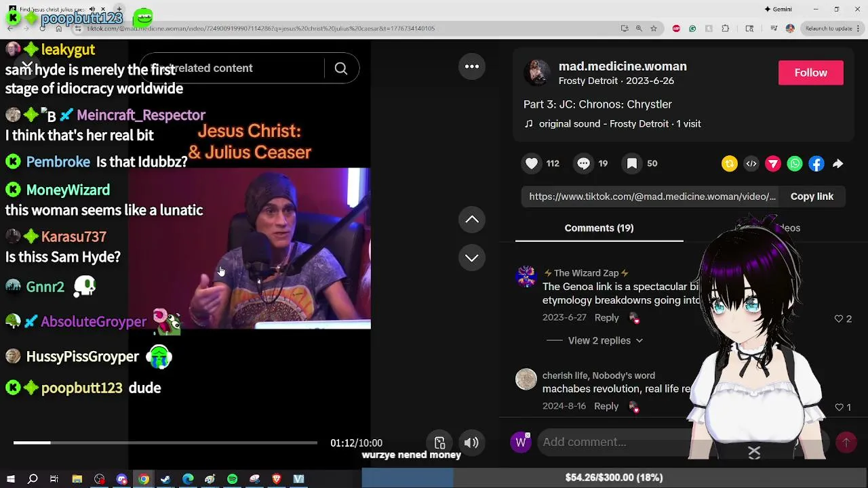Open Chrome profile avatar
The height and width of the screenshot is (488, 868).
click(x=790, y=28)
